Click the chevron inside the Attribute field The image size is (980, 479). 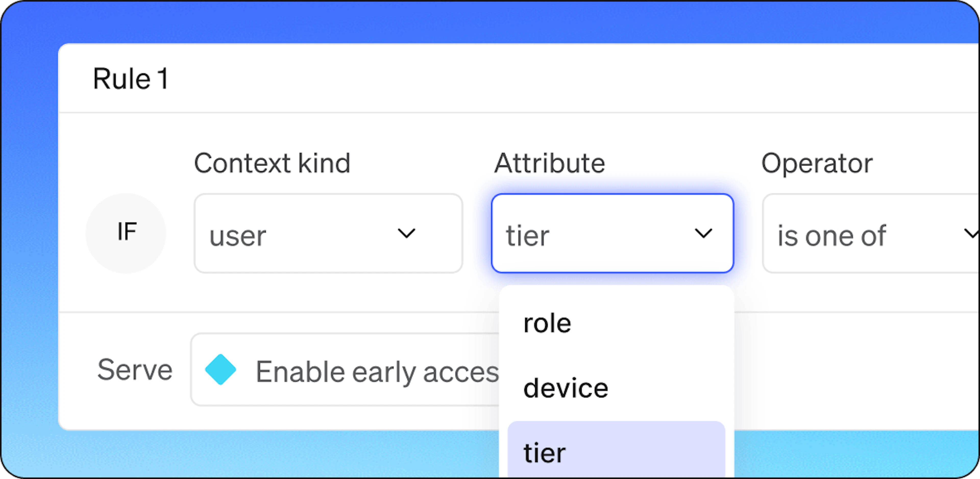click(x=703, y=233)
